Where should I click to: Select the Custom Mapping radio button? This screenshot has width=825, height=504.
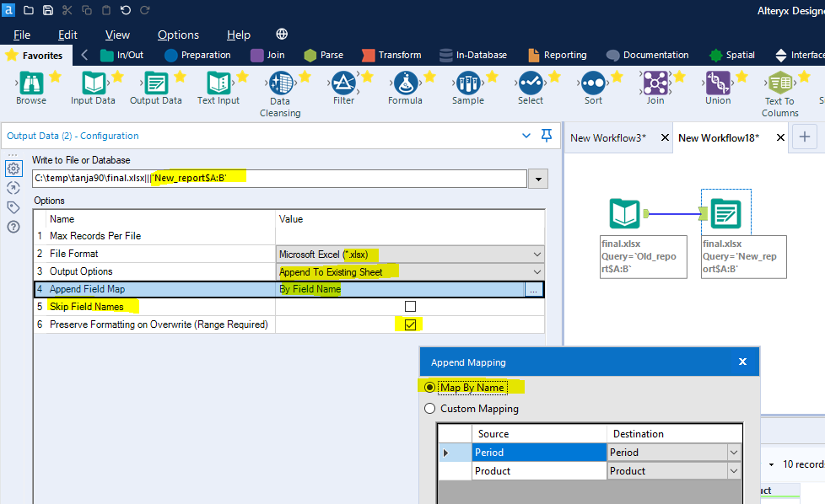(x=430, y=409)
